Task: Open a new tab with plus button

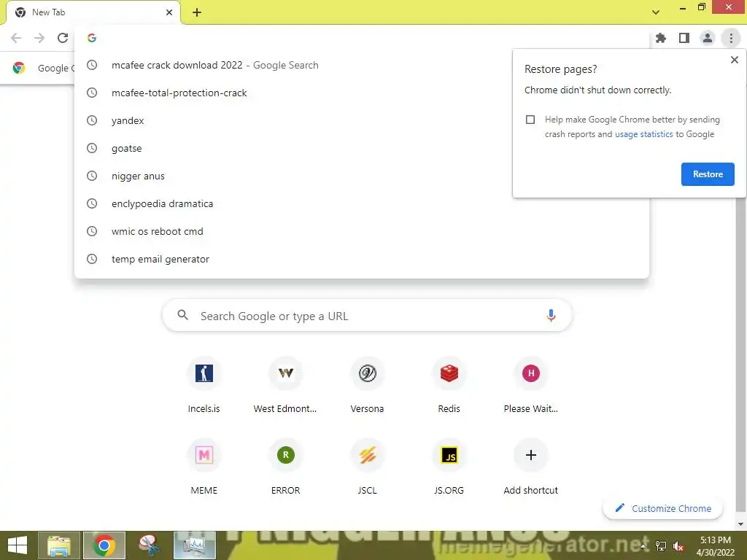Action: (197, 12)
